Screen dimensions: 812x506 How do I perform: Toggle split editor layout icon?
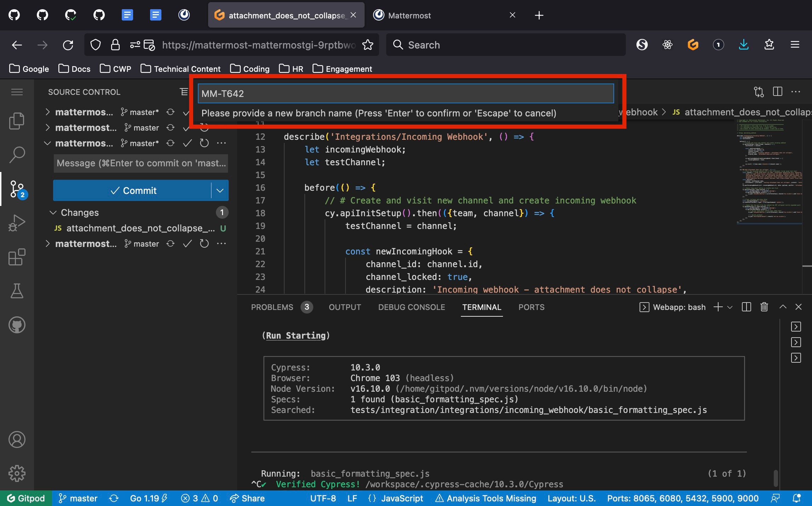[777, 92]
